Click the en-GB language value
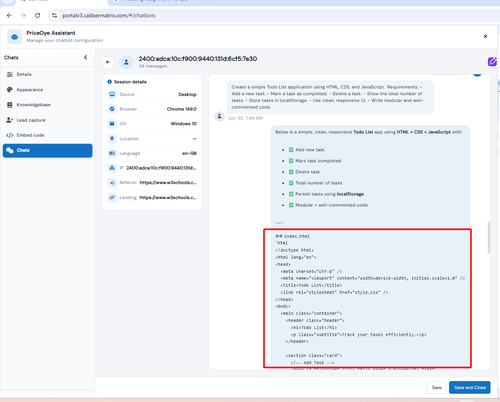 coord(189,153)
